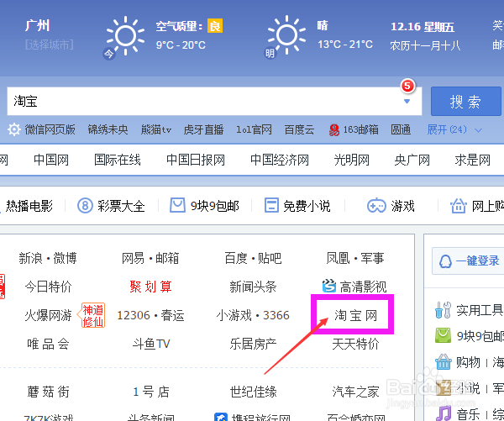Visit 中国经济网 link

tap(280, 160)
